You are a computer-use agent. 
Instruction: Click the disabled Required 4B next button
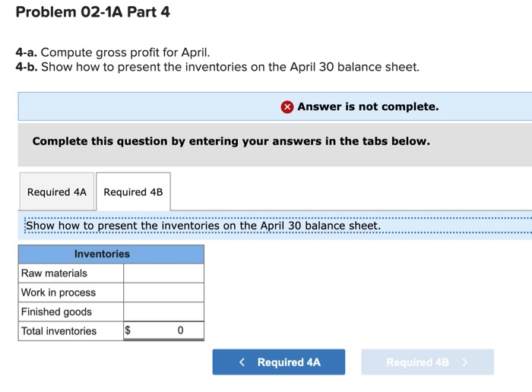pos(427,362)
